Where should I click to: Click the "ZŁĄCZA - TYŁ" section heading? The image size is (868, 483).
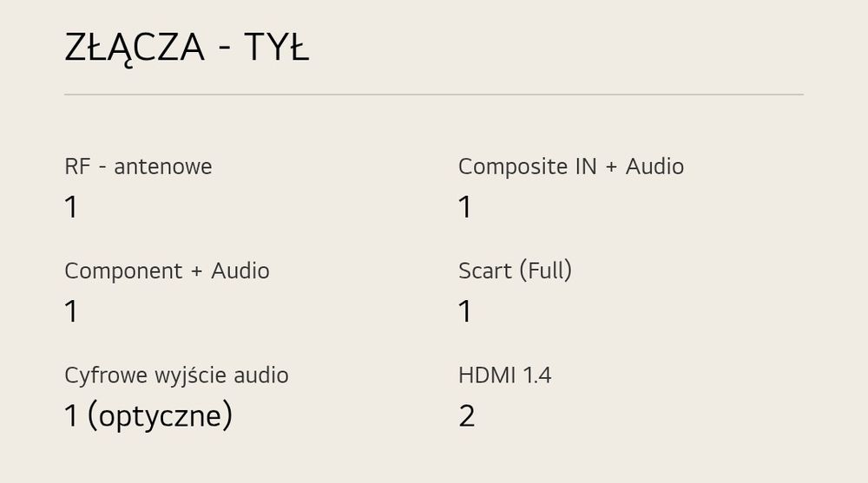point(187,48)
